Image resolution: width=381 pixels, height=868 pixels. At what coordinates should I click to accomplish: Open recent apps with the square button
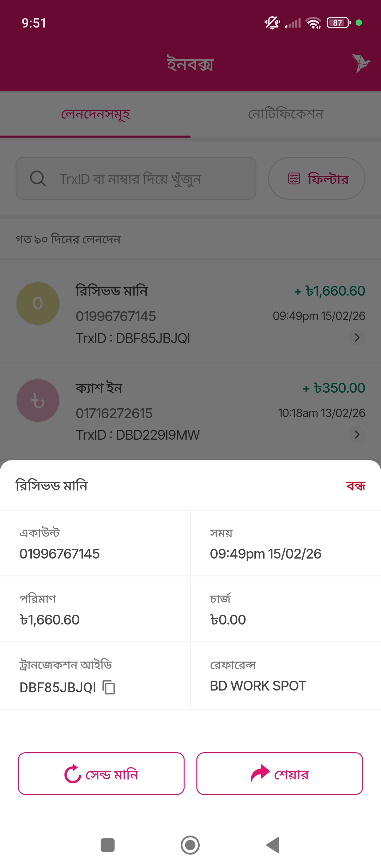point(108,845)
